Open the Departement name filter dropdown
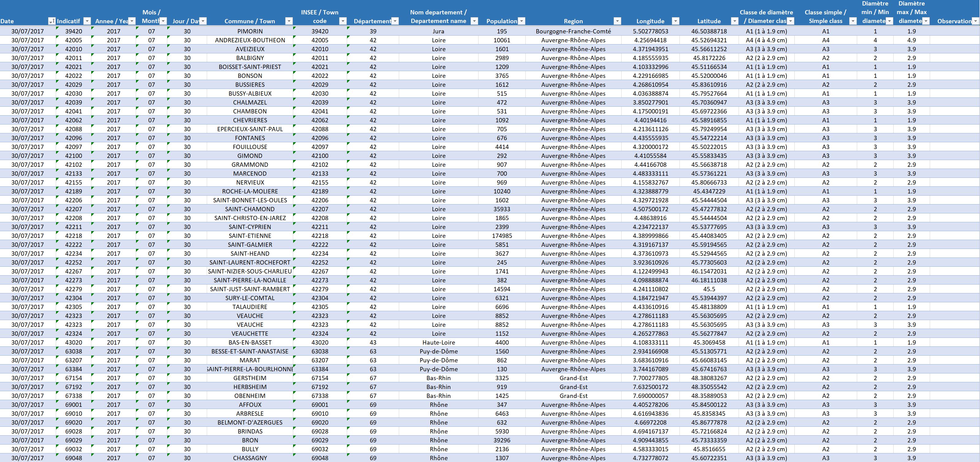 click(x=474, y=21)
